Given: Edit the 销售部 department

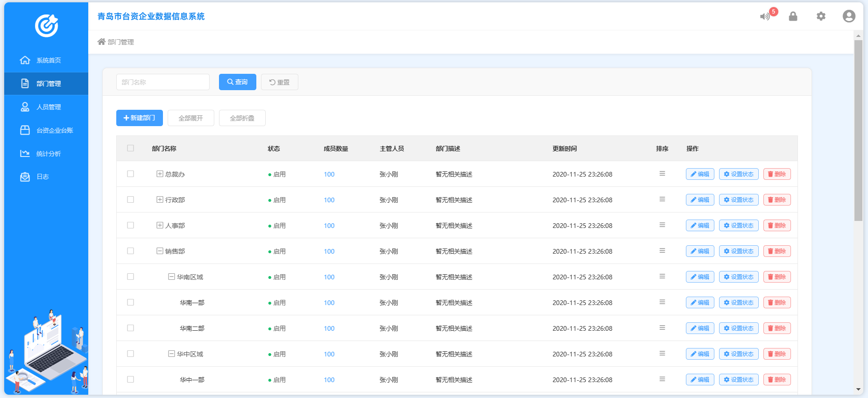Looking at the screenshot, I should click(700, 251).
